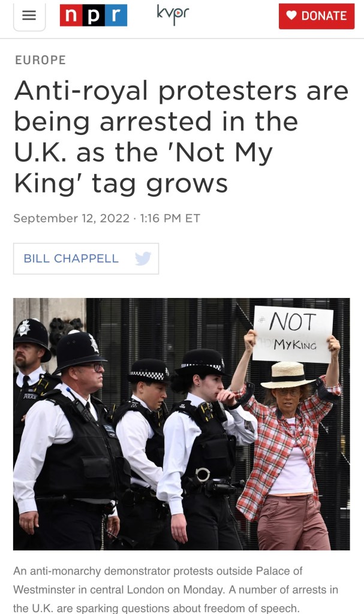
Task: Click the 'Anti-royal protesters' article headline
Action: click(181, 137)
